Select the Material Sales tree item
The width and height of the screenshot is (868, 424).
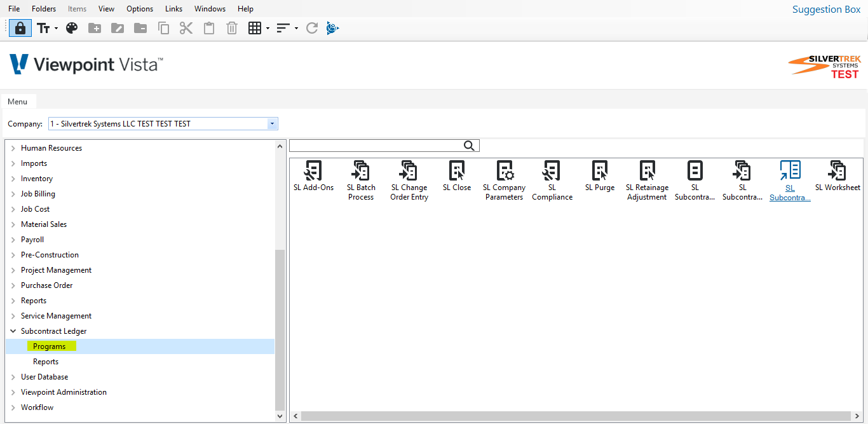click(44, 224)
